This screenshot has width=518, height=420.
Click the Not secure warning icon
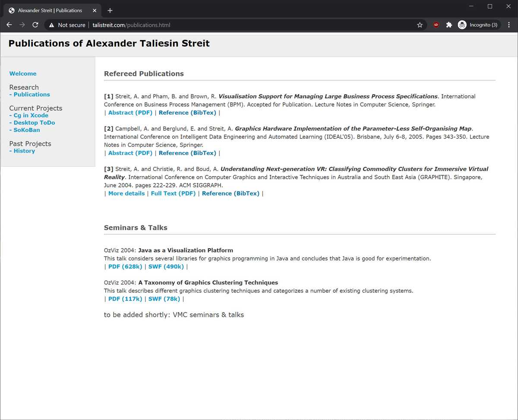[x=52, y=25]
